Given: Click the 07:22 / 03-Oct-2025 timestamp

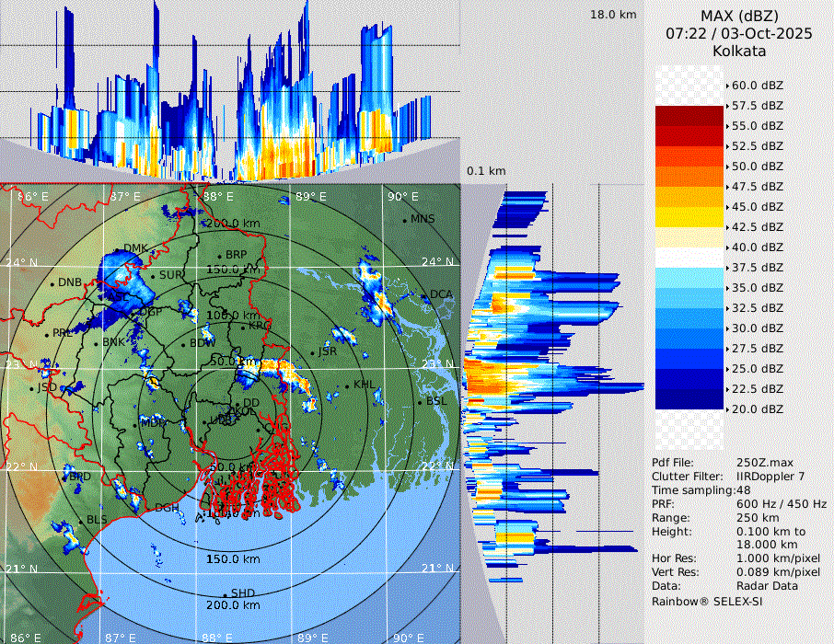Looking at the screenshot, I should click(x=739, y=33).
